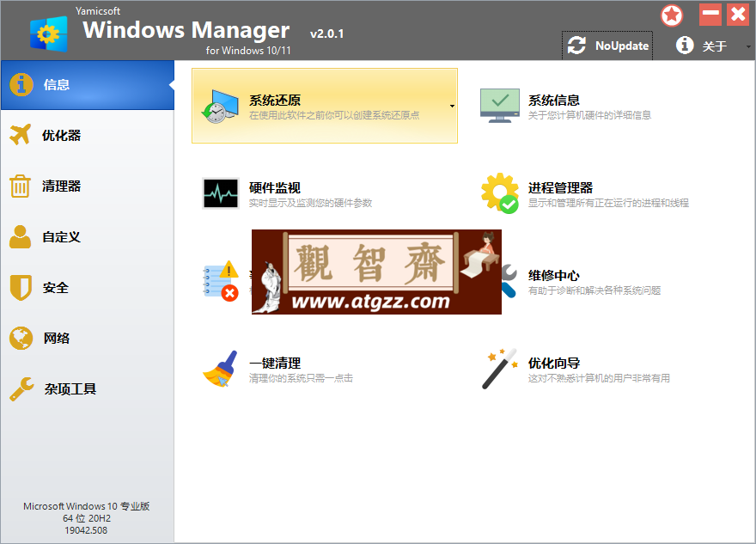Click the airplane icon for 优化器
This screenshot has width=756, height=544.
pyautogui.click(x=21, y=135)
